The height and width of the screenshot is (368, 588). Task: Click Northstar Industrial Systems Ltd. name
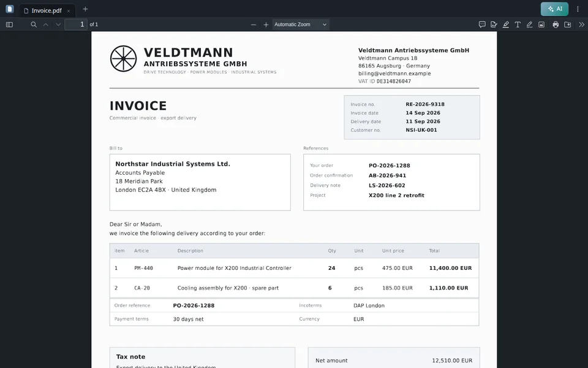point(173,164)
